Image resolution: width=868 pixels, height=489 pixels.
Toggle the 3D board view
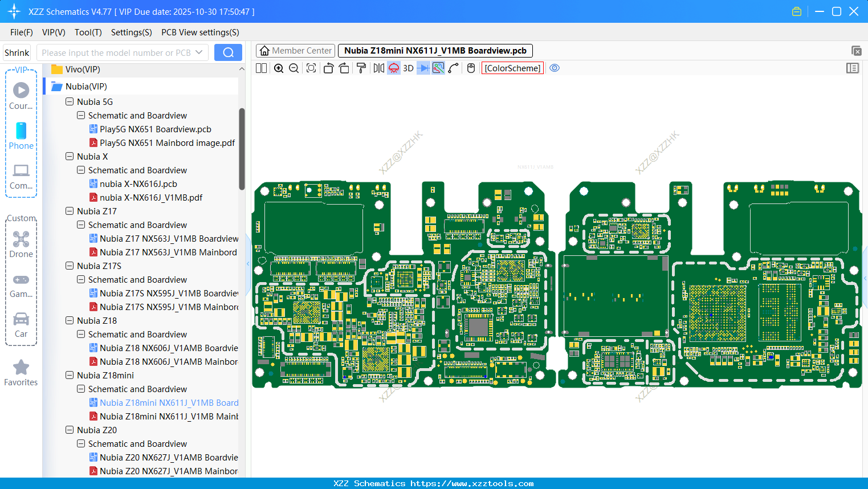pyautogui.click(x=408, y=68)
